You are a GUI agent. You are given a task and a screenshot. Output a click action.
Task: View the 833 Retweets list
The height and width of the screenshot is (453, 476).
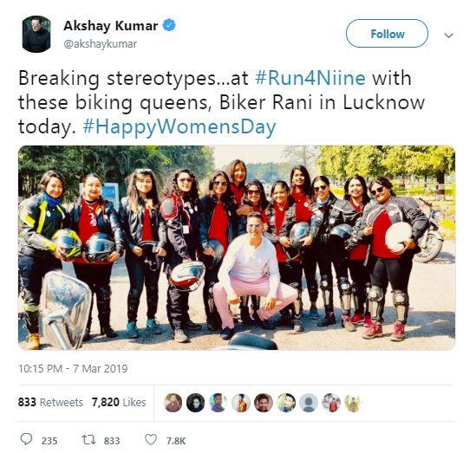coord(50,403)
